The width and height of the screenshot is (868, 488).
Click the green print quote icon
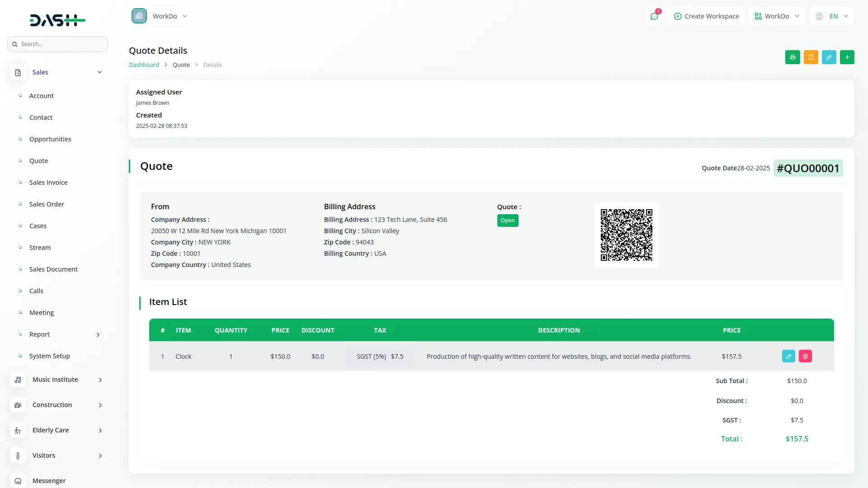tap(793, 57)
